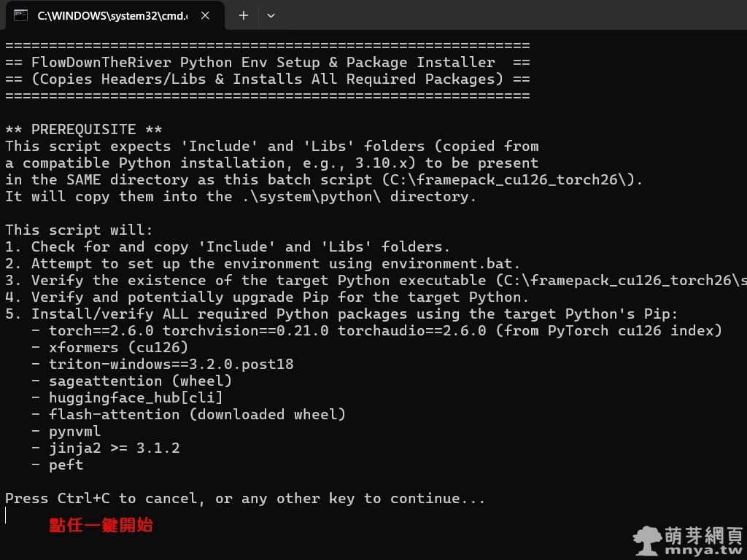The image size is (747, 560).
Task: Click the cmd terminal icon in the tab
Action: [x=21, y=15]
